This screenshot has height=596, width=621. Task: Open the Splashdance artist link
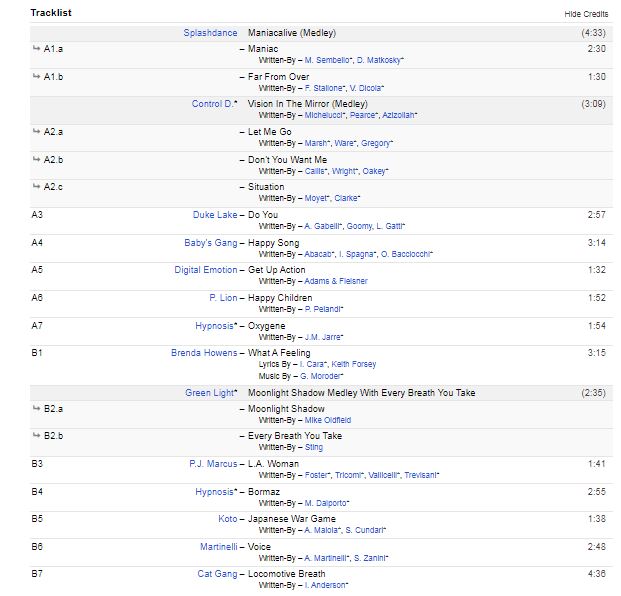point(210,33)
